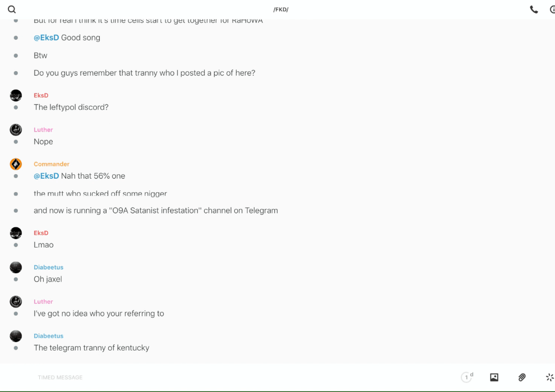Start a call with the phone icon
This screenshot has width=555, height=392.
click(x=534, y=10)
